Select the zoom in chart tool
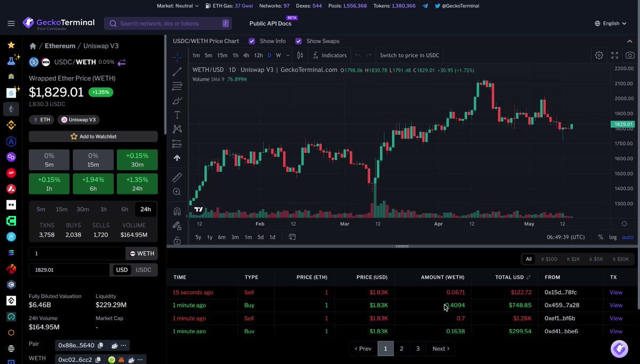 tap(177, 192)
